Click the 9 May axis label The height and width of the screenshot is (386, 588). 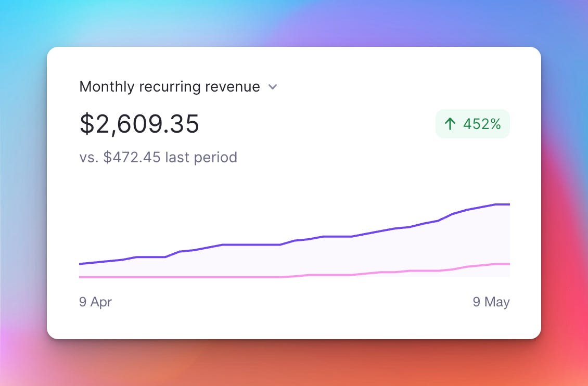(x=491, y=302)
